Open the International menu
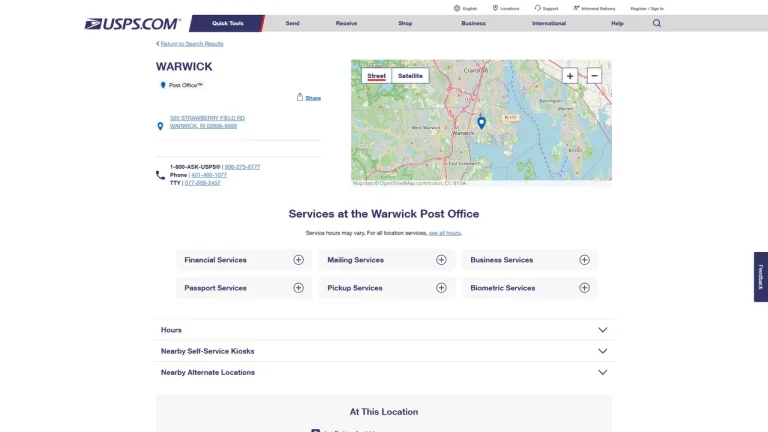This screenshot has height=432, width=768. tap(549, 23)
